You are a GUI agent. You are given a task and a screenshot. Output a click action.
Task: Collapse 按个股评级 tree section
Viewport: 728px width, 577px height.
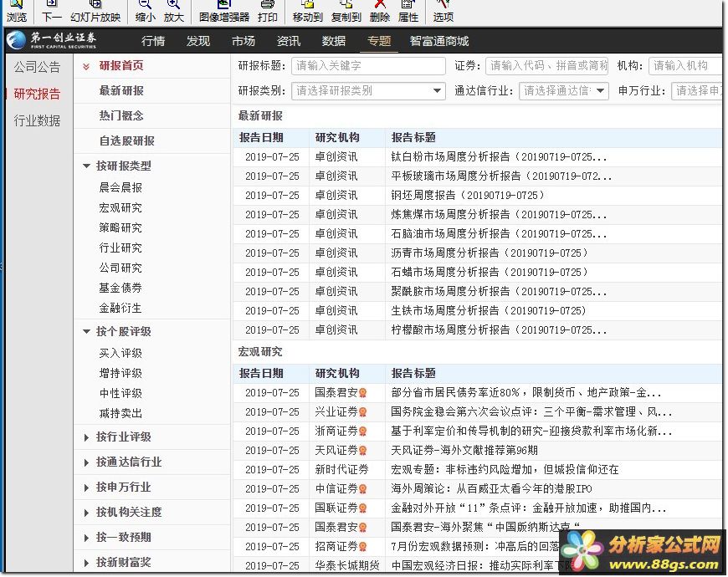tap(86, 331)
